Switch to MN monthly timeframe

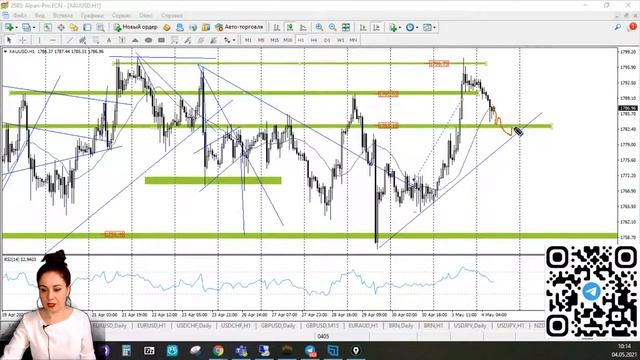point(353,40)
